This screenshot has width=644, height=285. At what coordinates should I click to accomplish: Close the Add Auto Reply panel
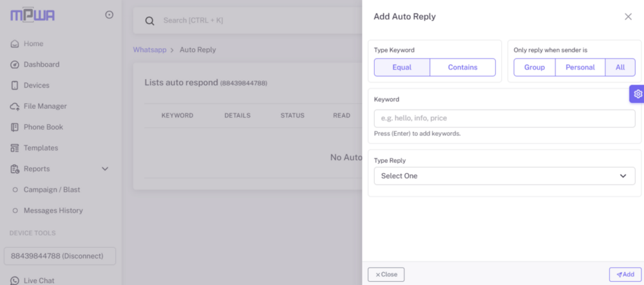coord(628,17)
